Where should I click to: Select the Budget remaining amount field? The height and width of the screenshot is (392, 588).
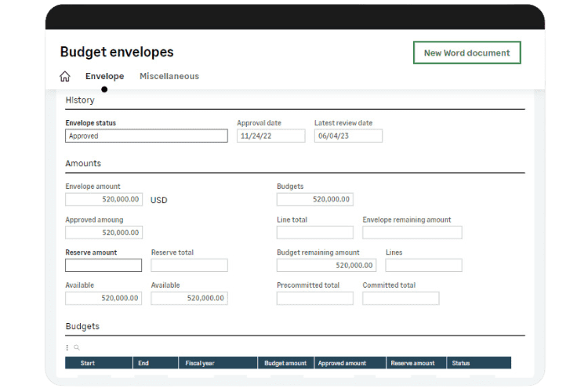(x=326, y=266)
